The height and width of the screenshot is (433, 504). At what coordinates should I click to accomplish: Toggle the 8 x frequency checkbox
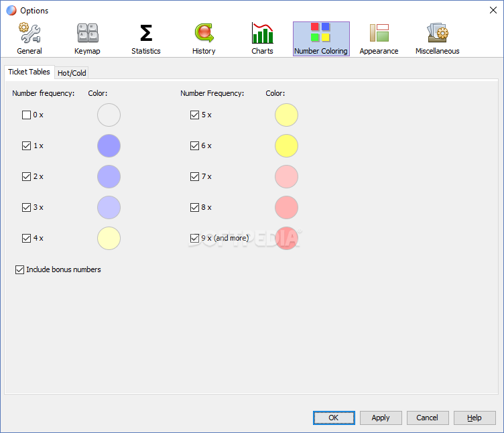click(x=194, y=207)
